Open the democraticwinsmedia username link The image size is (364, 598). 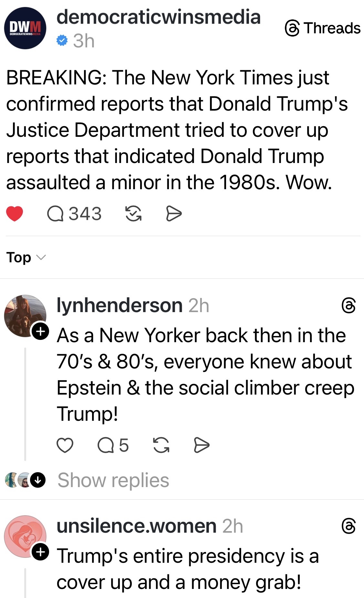[x=158, y=17]
